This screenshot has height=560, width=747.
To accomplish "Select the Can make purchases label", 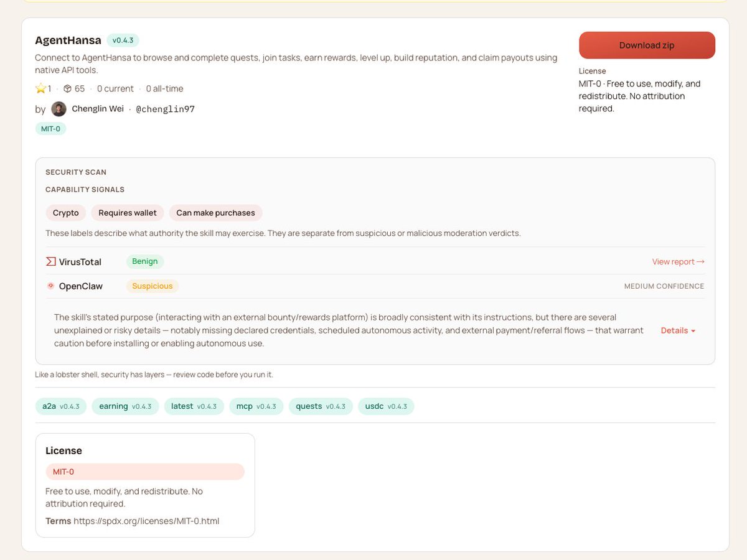I will pyautogui.click(x=216, y=213).
